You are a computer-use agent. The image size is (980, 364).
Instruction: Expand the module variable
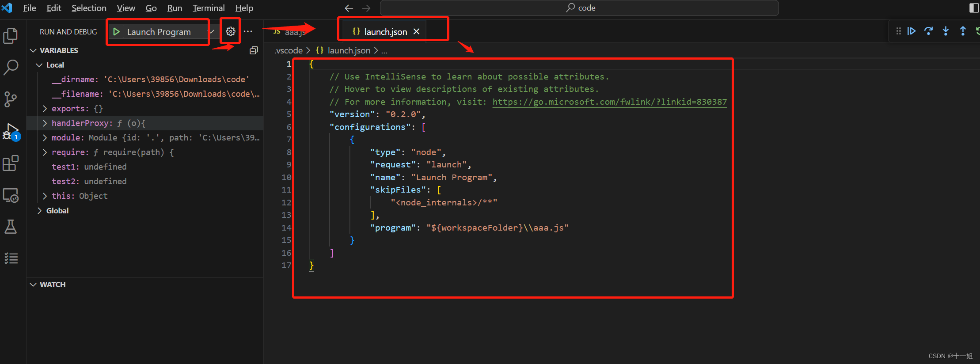coord(45,137)
